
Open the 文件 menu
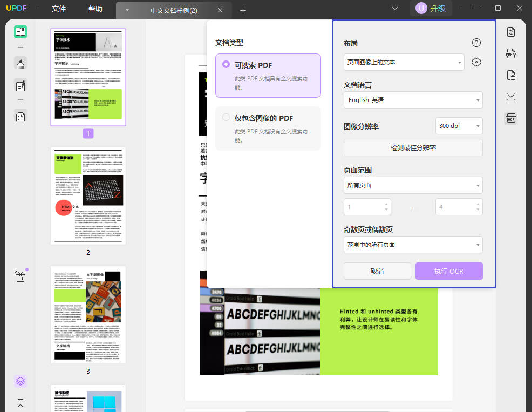[59, 9]
